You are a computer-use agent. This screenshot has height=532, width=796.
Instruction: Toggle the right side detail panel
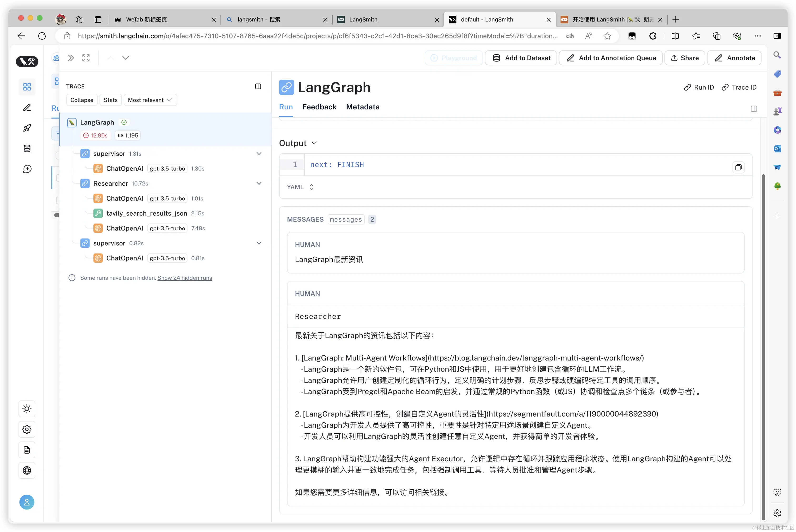pos(754,109)
